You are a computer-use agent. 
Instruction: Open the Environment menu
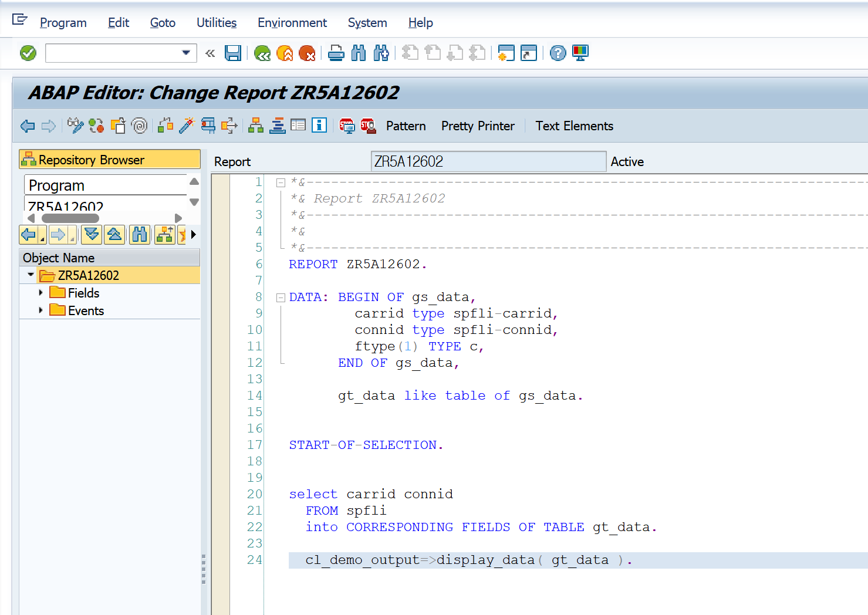292,22
